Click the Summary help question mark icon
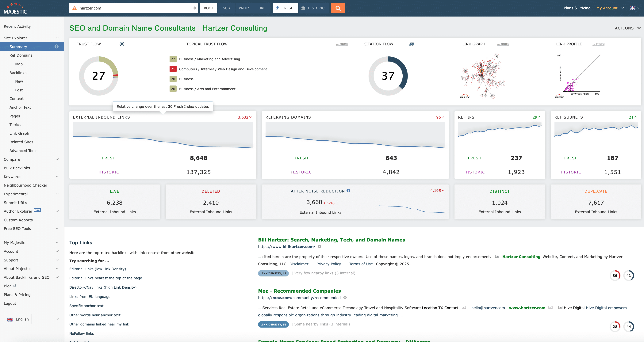The height and width of the screenshot is (342, 644). pos(56,47)
